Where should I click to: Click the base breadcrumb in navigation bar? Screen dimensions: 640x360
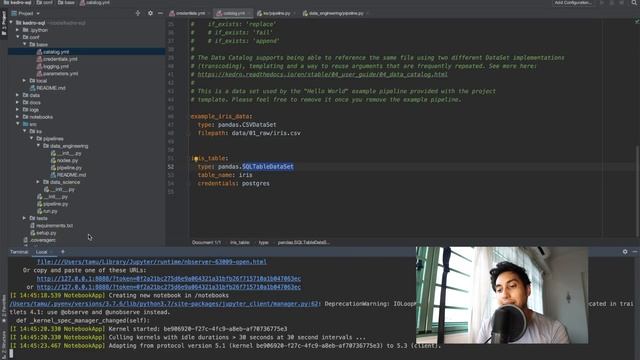point(66,2)
